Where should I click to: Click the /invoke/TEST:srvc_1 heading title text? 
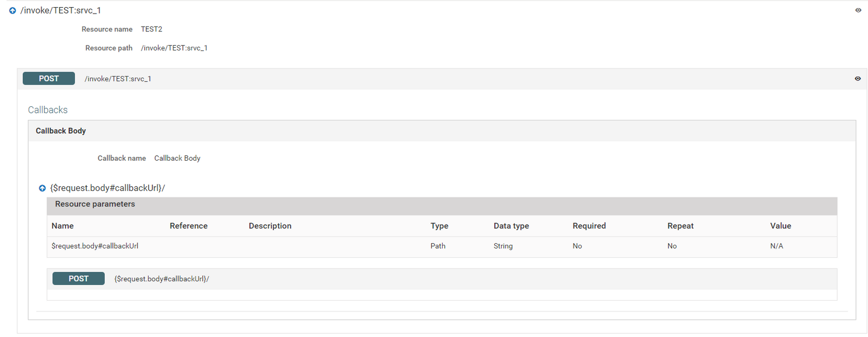pyautogui.click(x=61, y=10)
